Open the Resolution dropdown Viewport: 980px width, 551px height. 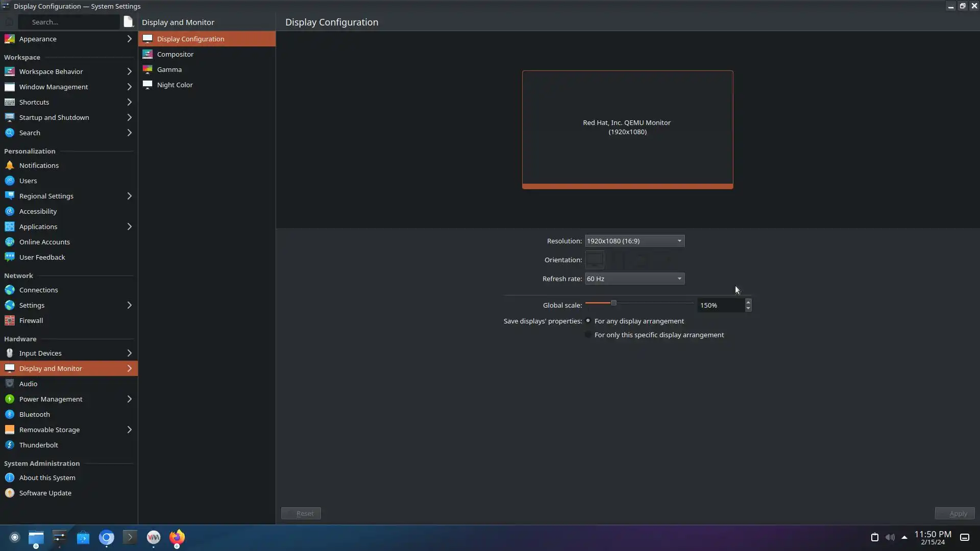634,241
